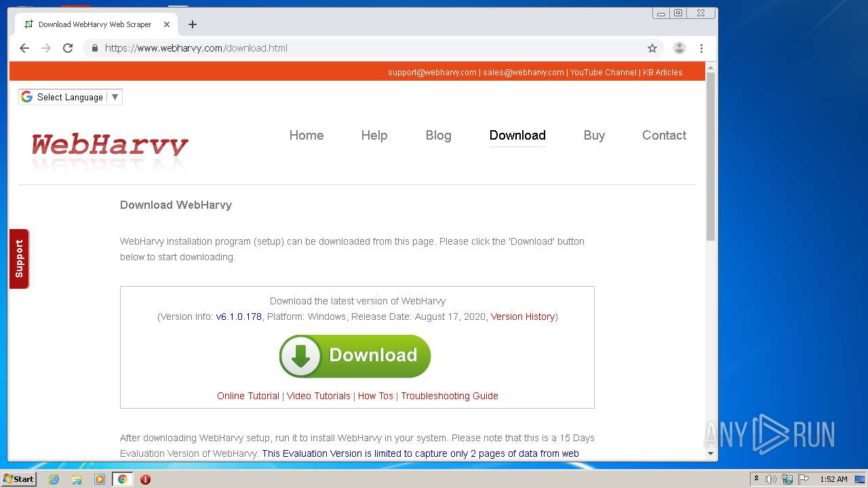
Task: Select the Download WebHarvy Web Scraper tab
Action: pos(95,24)
